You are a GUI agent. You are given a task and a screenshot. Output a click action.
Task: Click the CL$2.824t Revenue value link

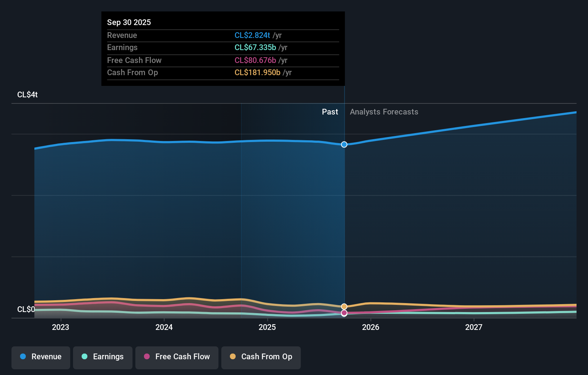[x=252, y=35]
